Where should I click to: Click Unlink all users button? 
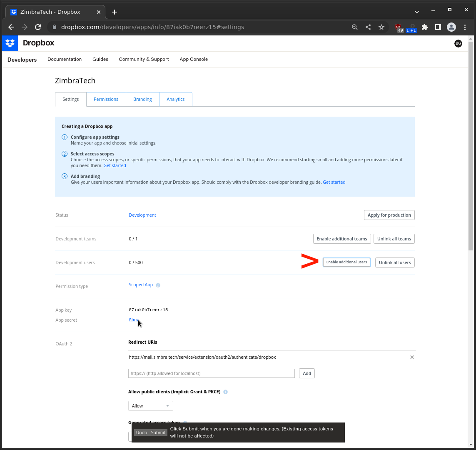click(x=395, y=262)
